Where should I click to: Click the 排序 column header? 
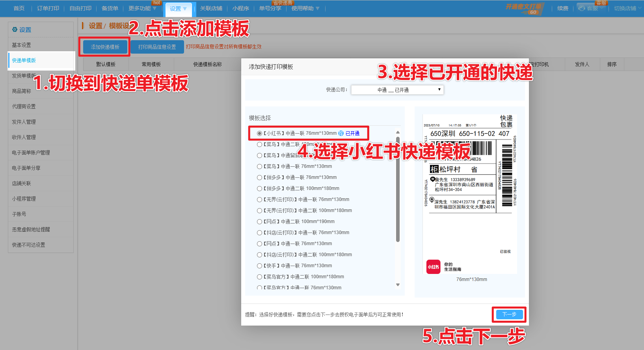click(x=612, y=64)
